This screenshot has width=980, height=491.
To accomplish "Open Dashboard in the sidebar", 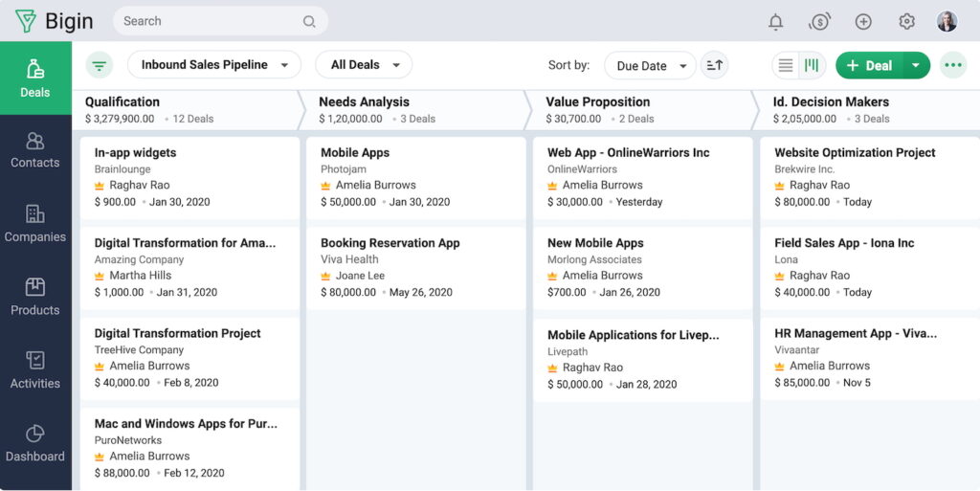I will [35, 443].
